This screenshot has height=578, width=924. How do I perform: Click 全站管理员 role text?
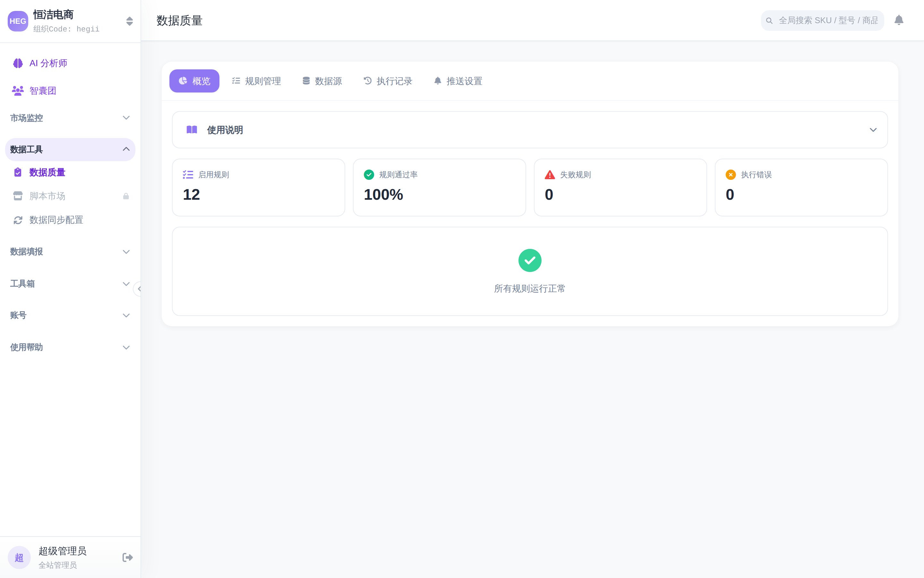(x=58, y=565)
